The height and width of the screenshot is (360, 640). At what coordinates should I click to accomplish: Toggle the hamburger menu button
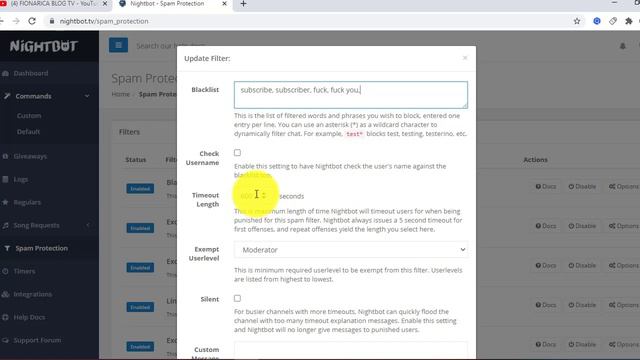pos(118,45)
